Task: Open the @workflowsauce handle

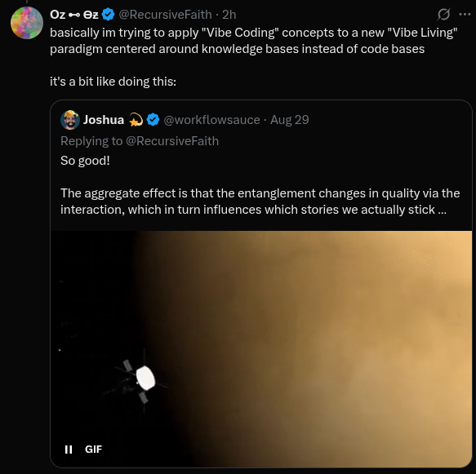Action: (x=212, y=120)
